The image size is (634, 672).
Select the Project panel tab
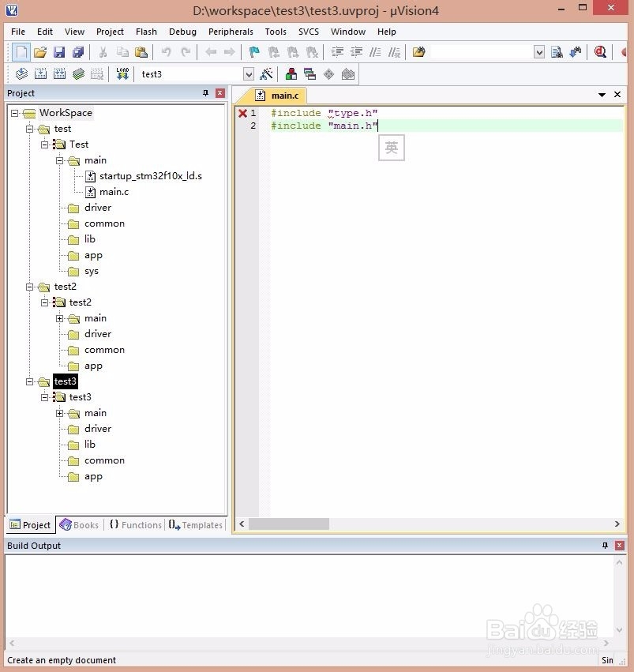coord(30,525)
